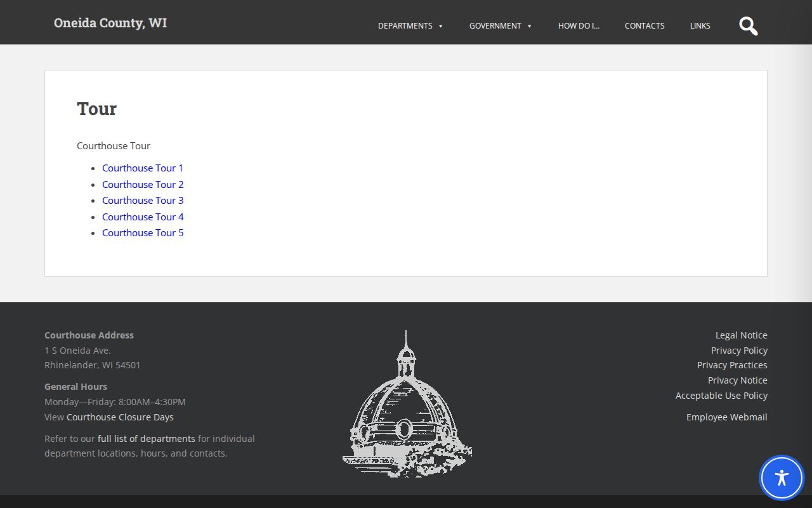Open the search magnifier icon
This screenshot has width=812, height=508.
[749, 26]
